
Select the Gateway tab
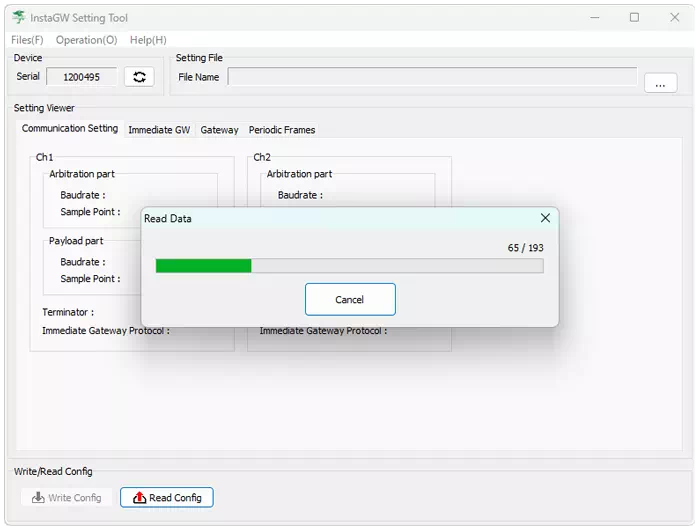pyautogui.click(x=219, y=130)
